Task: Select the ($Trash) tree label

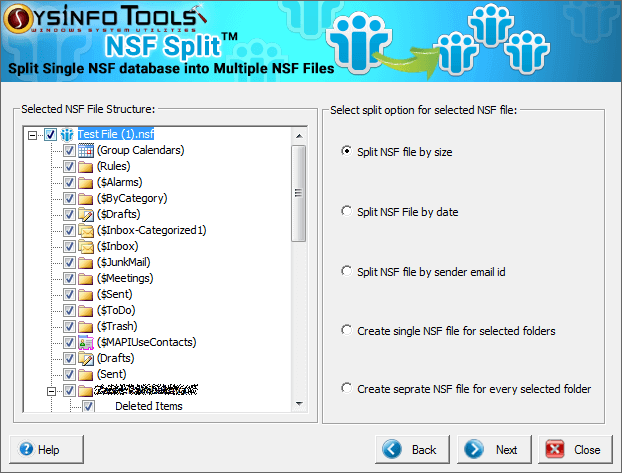Action: point(117,327)
